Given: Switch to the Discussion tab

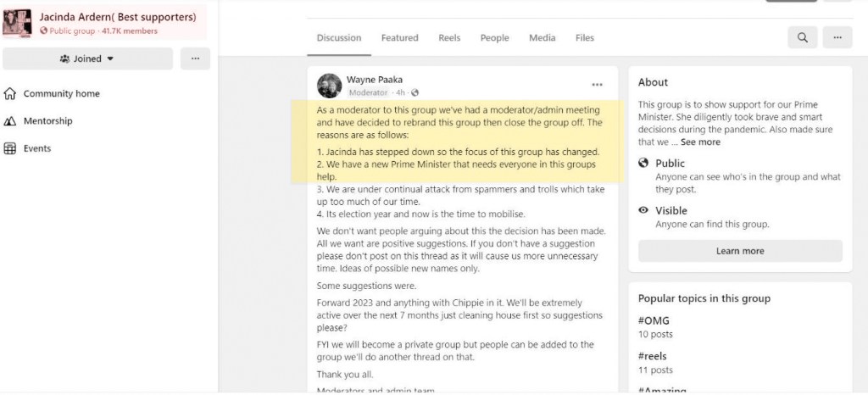Looking at the screenshot, I should tap(339, 38).
